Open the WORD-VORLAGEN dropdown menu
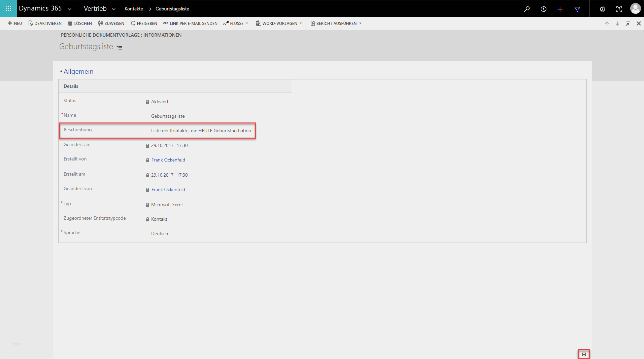This screenshot has height=359, width=644. coord(279,23)
